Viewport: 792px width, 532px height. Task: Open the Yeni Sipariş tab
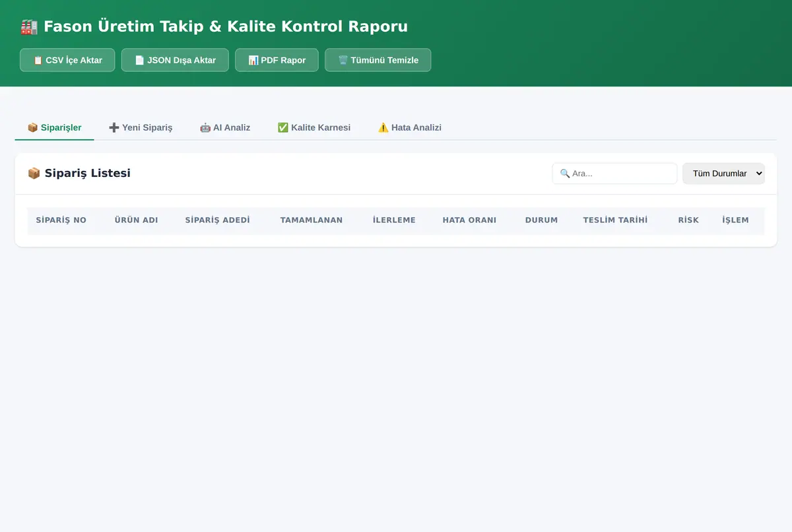[x=141, y=127]
